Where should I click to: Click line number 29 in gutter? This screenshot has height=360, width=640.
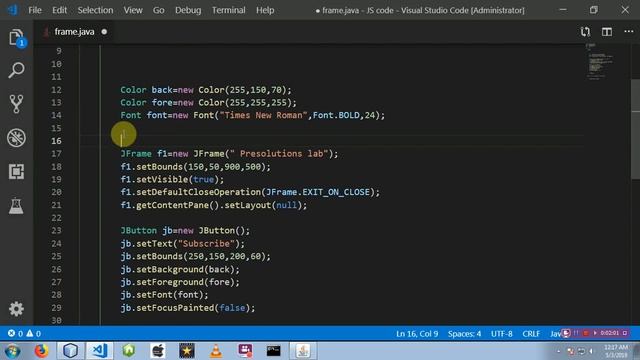click(56, 308)
